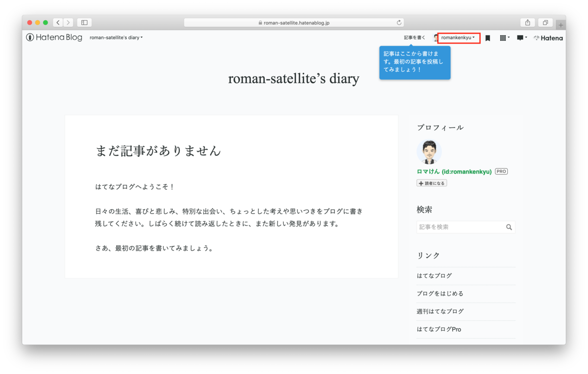This screenshot has width=588, height=374.
Task: Open the はてなブログ link
Action: 435,276
